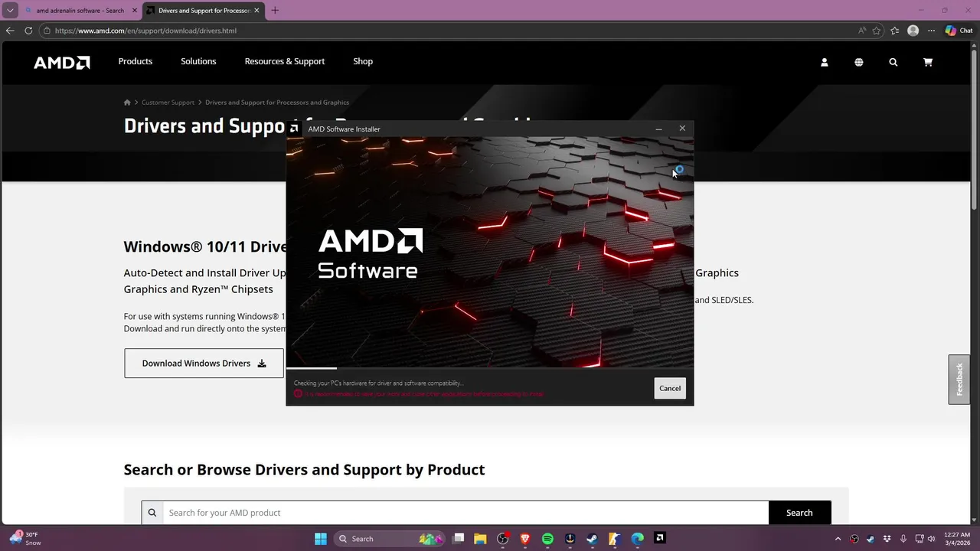This screenshot has width=980, height=551.
Task: Click the red warning icon in the installer
Action: pos(298,394)
